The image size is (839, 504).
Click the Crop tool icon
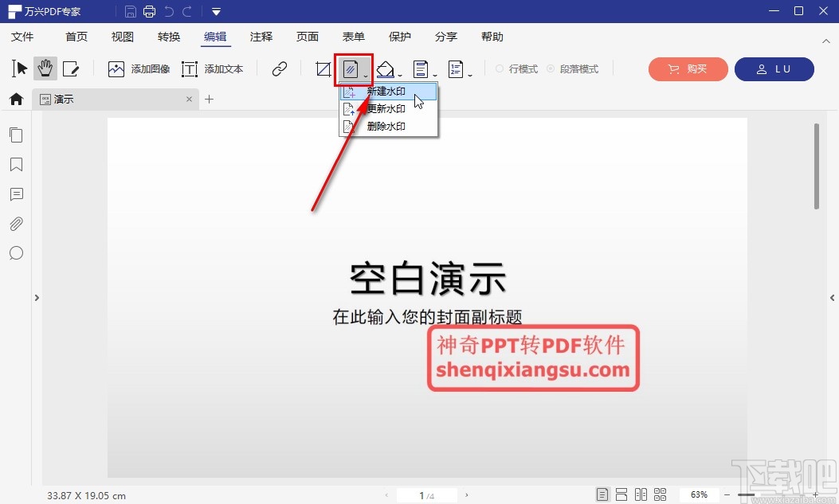322,69
